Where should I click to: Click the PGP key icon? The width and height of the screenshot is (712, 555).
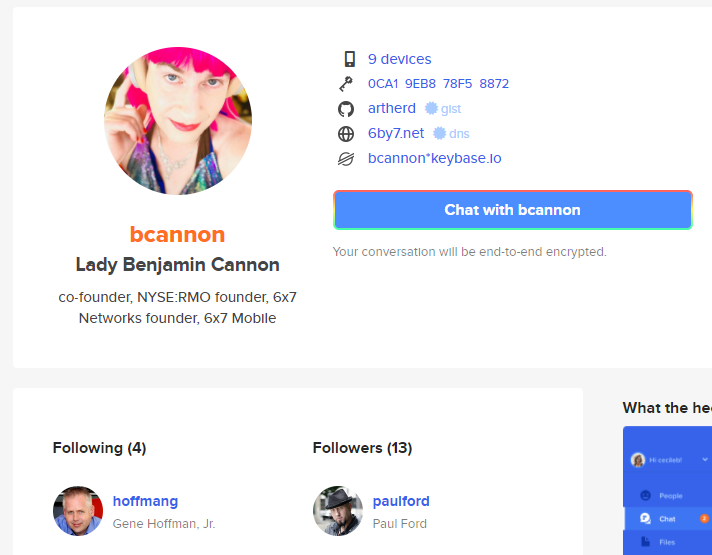346,84
